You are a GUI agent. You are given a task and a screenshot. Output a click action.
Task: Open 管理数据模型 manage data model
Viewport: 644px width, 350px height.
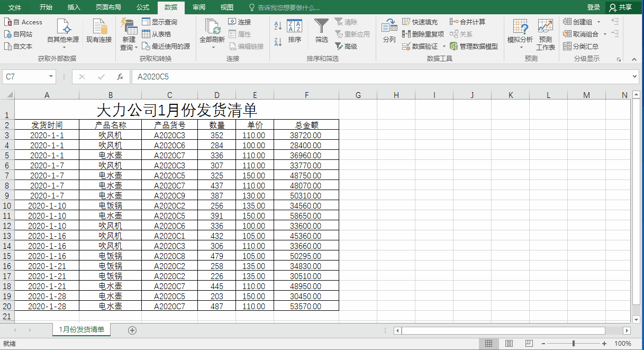(474, 46)
